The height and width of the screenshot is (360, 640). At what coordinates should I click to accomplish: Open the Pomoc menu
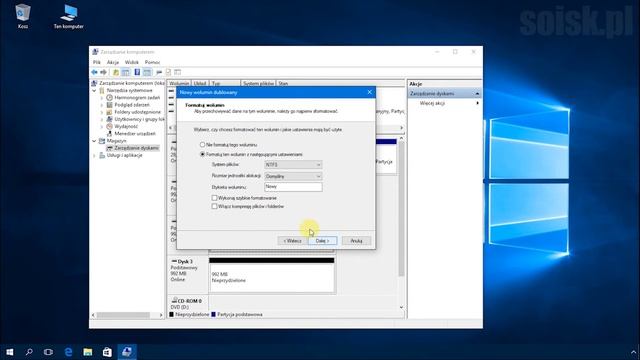(152, 62)
